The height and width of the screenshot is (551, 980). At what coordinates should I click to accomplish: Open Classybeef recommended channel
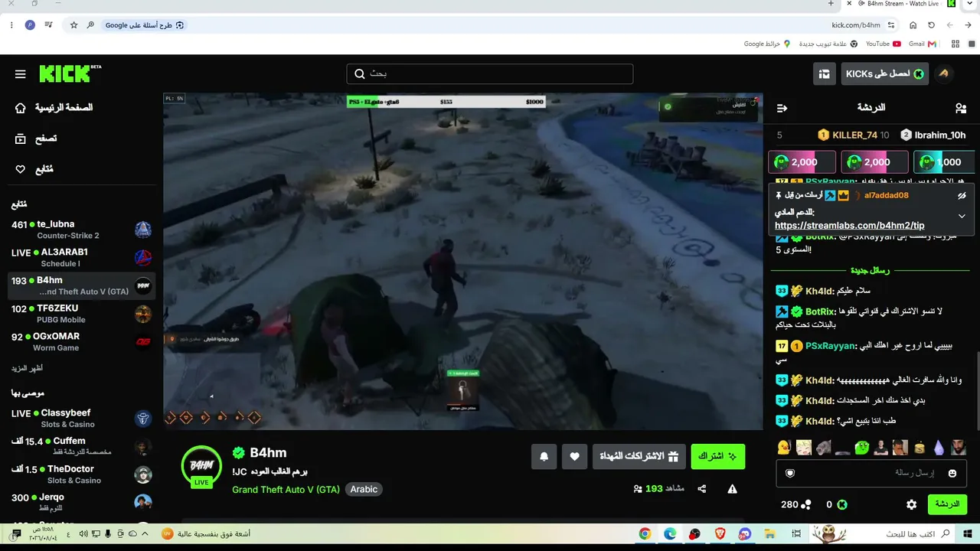(x=81, y=419)
